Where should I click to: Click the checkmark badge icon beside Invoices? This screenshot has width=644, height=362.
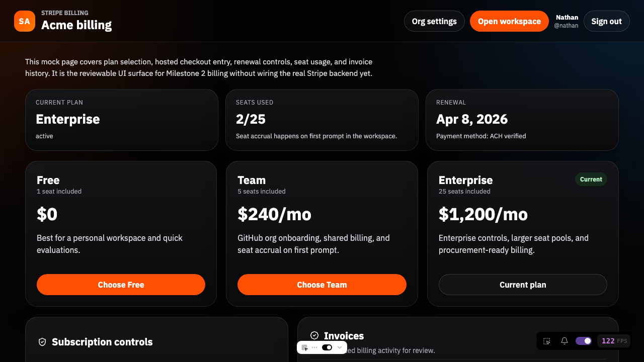[x=314, y=335]
